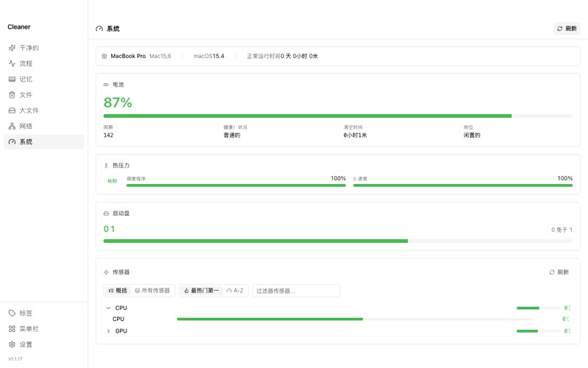Viewport: 588px width, 368px height.
Task: Click the 0 免于 1 disk text
Action: pyautogui.click(x=562, y=230)
